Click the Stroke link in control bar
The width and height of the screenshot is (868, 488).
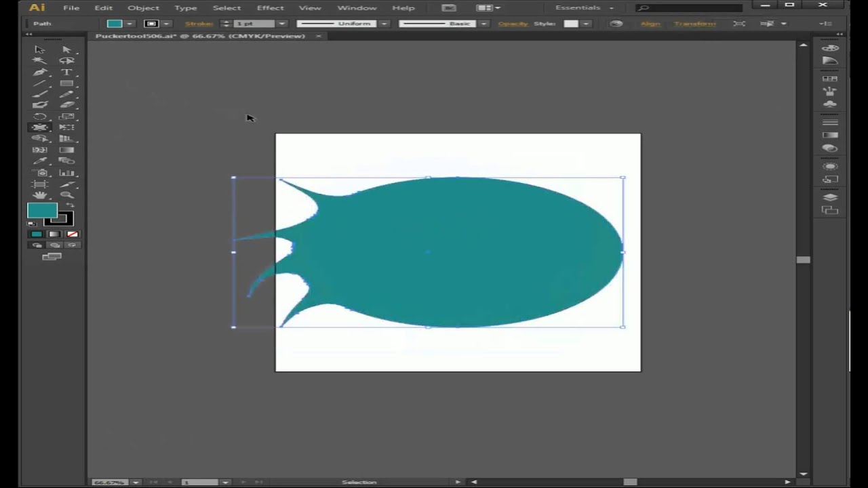click(199, 24)
